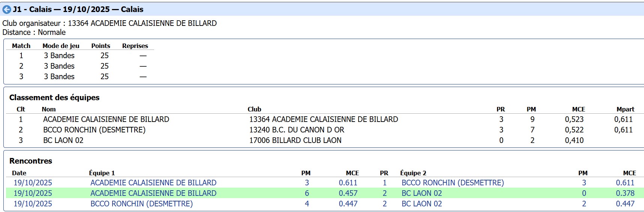Click the back arrow beside J1 - Calais
Screen dimensions: 644x212
pos(7,9)
